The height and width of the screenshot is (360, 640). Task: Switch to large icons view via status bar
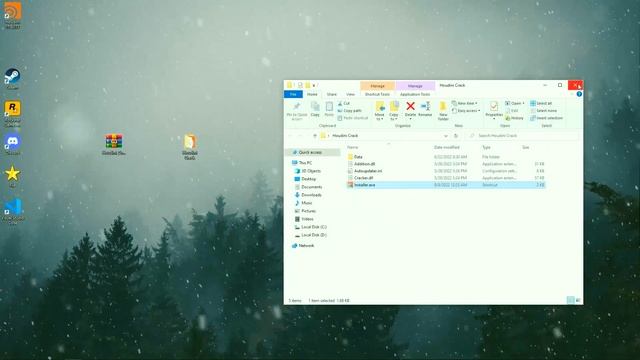578,300
